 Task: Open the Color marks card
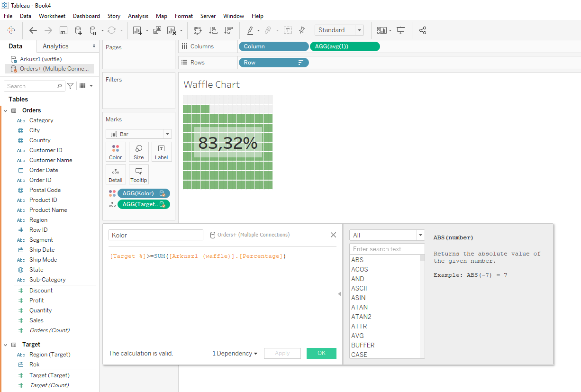(x=116, y=152)
